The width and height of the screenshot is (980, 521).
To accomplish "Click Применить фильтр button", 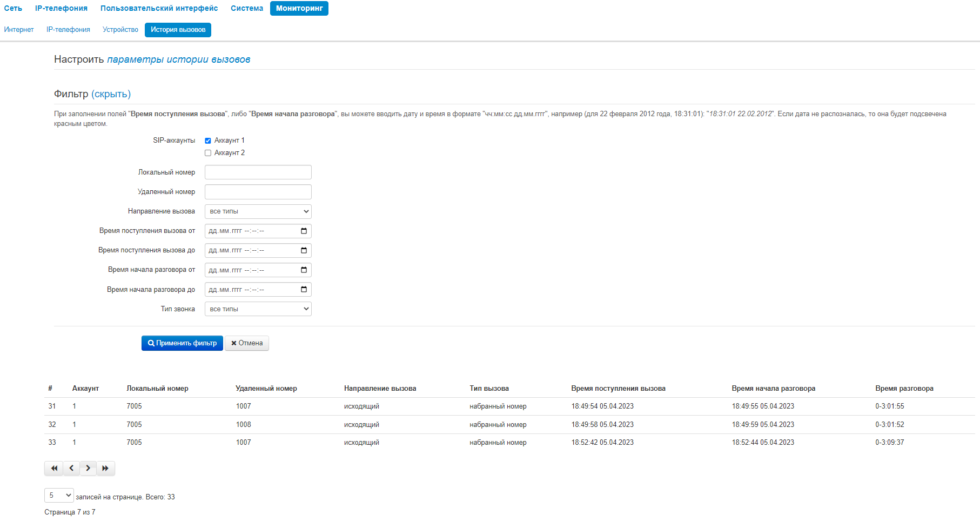I will pyautogui.click(x=182, y=343).
